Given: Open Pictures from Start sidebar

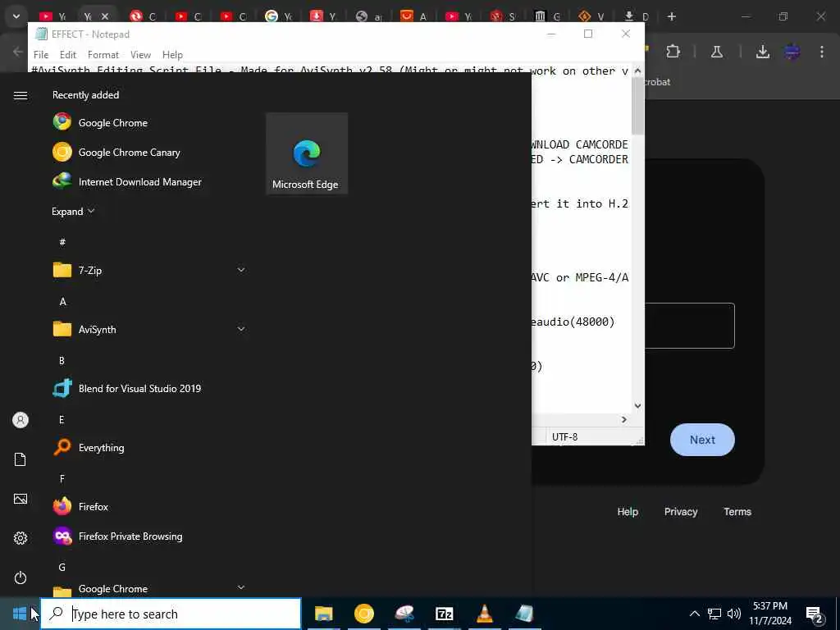Looking at the screenshot, I should (x=21, y=499).
